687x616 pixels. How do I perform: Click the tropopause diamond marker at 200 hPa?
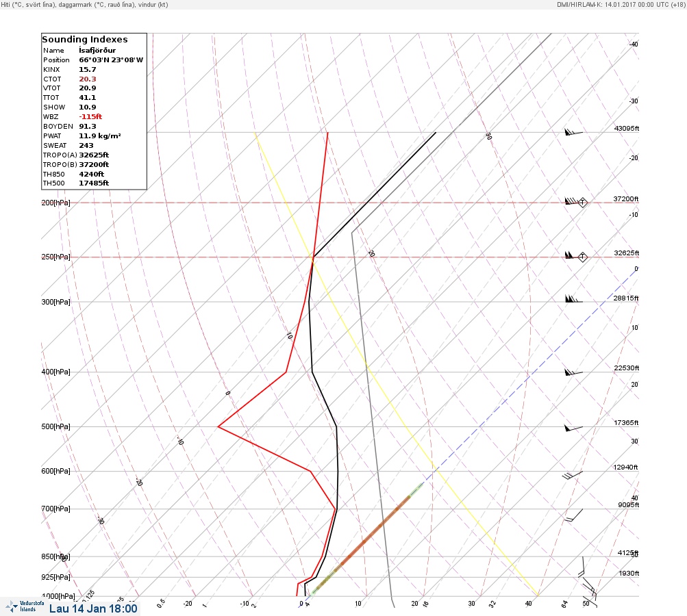click(x=583, y=203)
